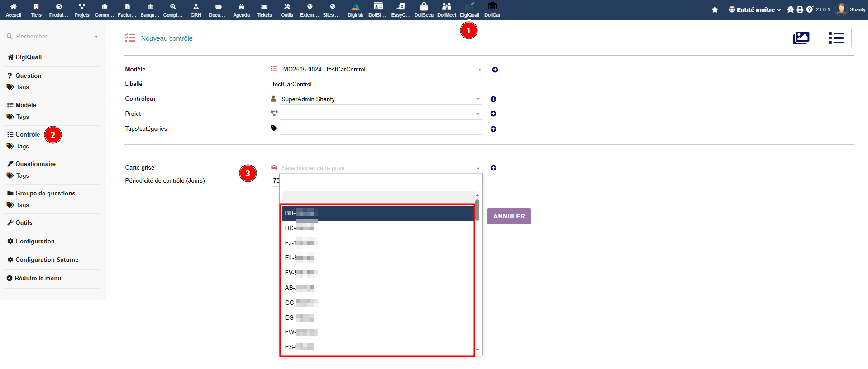Click the Tags/catégories input field

point(381,129)
